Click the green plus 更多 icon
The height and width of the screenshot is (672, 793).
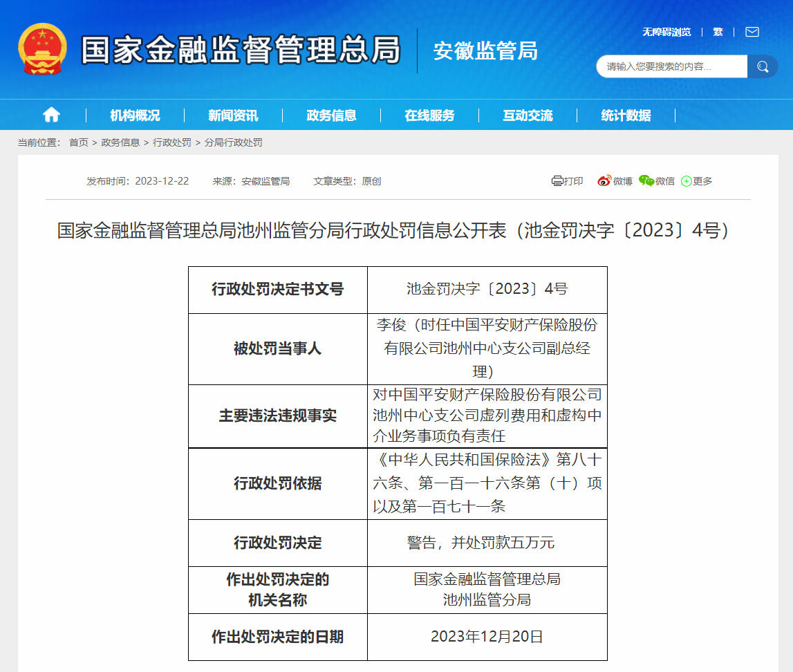point(687,181)
